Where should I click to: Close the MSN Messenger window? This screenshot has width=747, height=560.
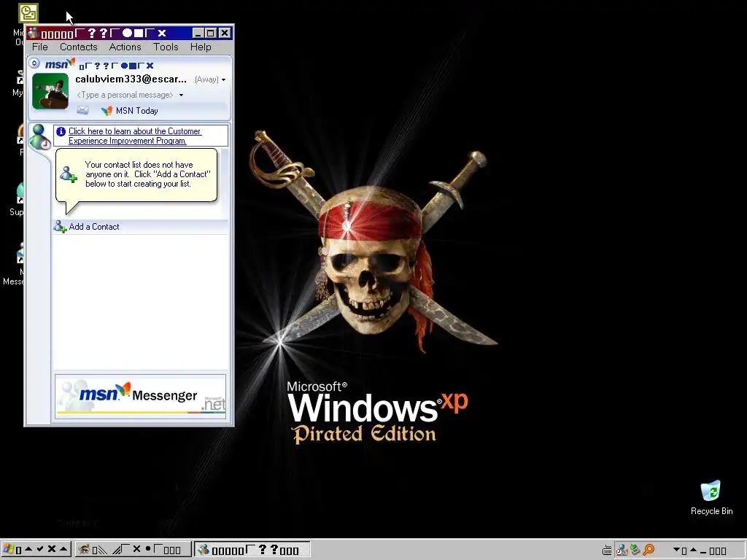coord(225,33)
